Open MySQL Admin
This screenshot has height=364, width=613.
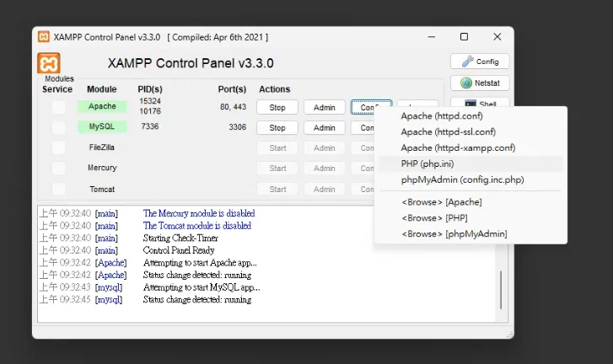point(325,128)
